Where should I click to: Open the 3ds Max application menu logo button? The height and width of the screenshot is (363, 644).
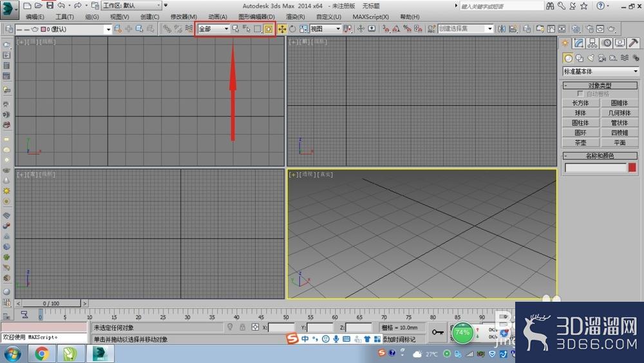tap(9, 10)
